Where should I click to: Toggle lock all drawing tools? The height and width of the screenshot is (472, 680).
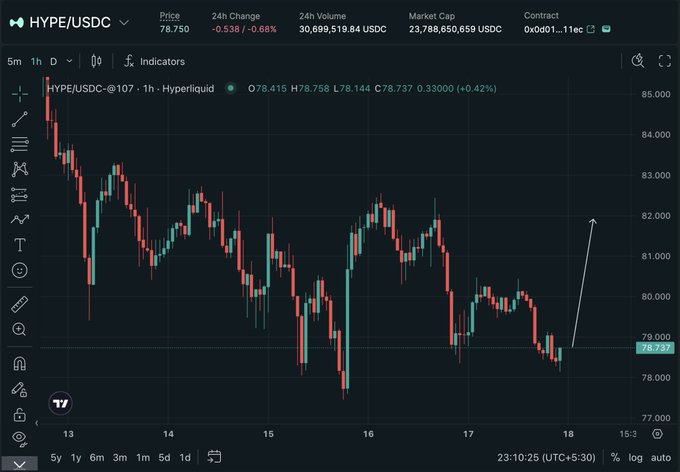coord(20,415)
